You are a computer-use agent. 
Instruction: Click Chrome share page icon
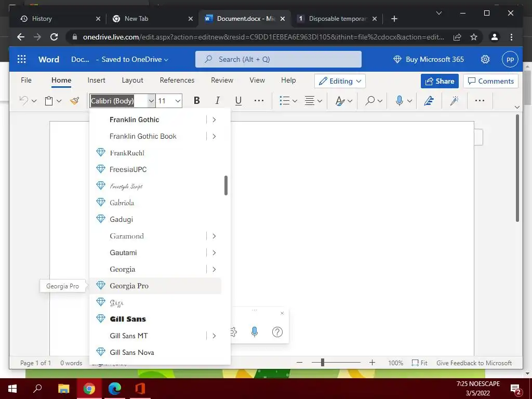click(x=457, y=37)
